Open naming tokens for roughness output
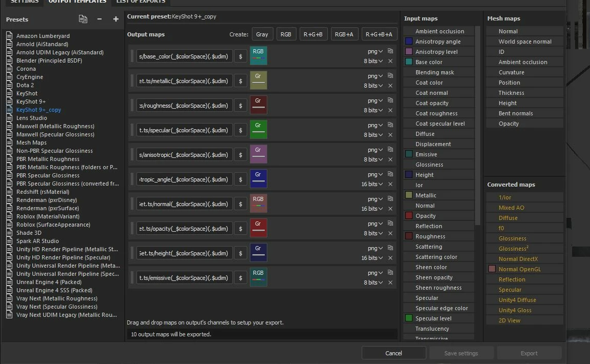This screenshot has height=364, width=590. coord(241,106)
